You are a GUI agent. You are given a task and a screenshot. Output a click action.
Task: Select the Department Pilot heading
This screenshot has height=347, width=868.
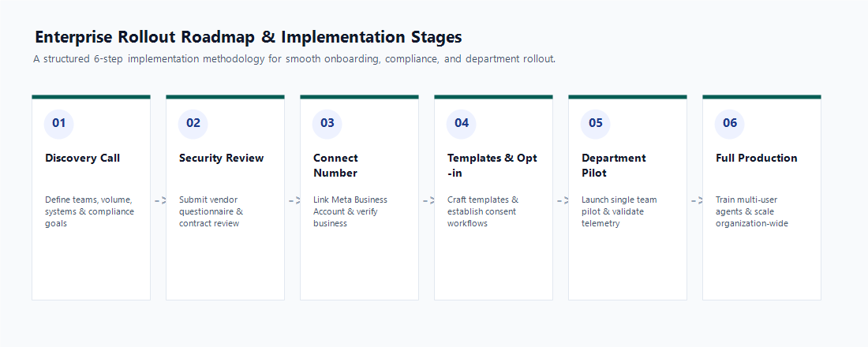pos(613,166)
